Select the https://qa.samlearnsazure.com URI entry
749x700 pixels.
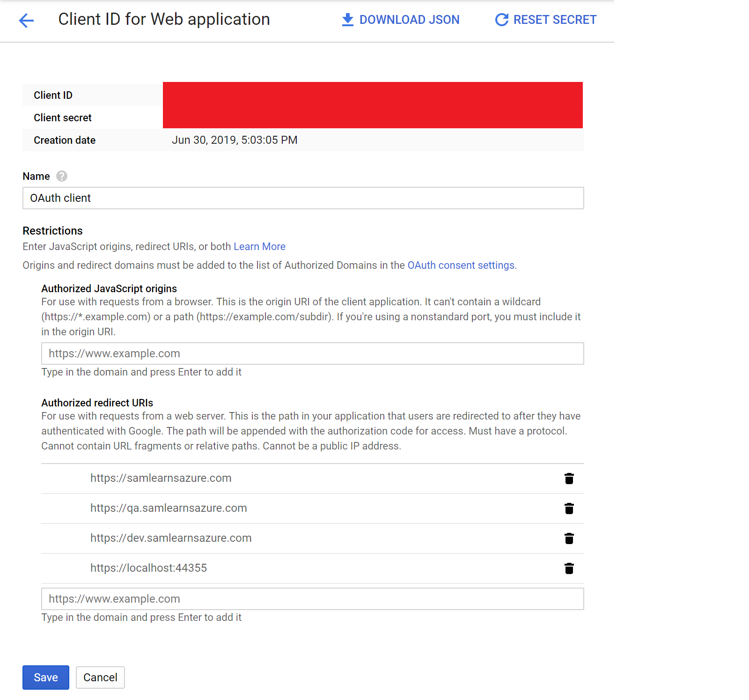169,508
